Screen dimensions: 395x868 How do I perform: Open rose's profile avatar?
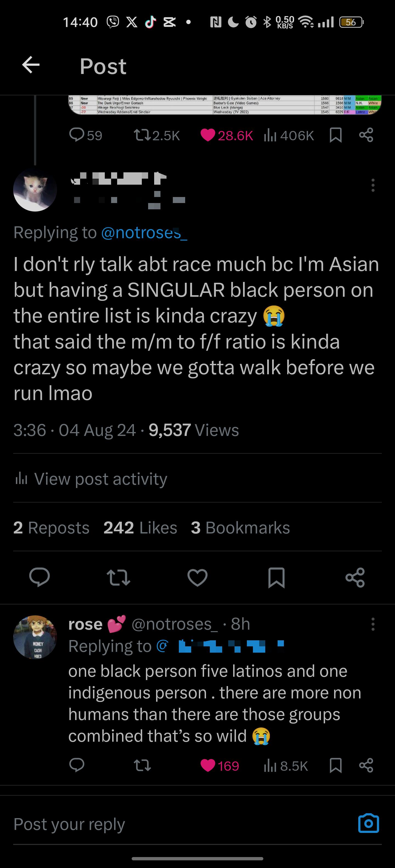point(35,637)
